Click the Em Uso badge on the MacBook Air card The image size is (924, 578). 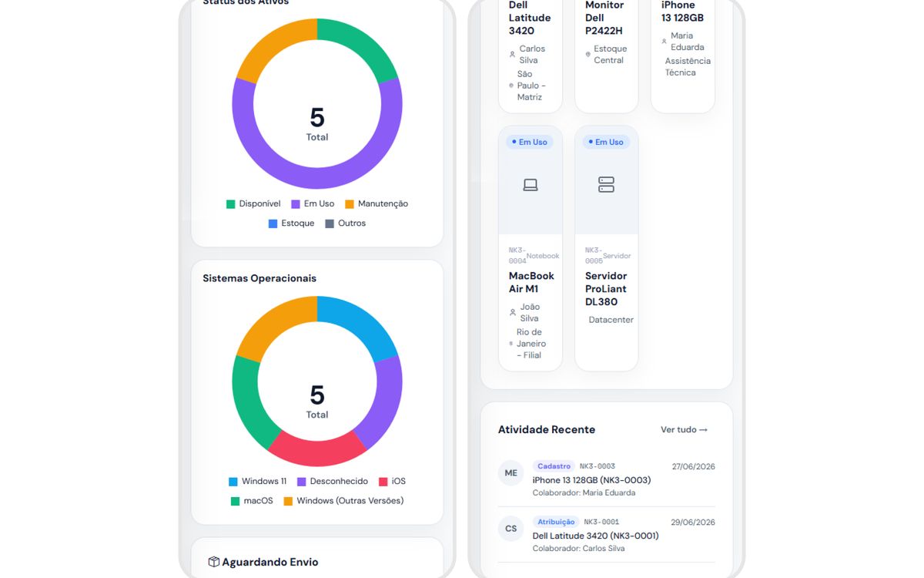click(530, 142)
